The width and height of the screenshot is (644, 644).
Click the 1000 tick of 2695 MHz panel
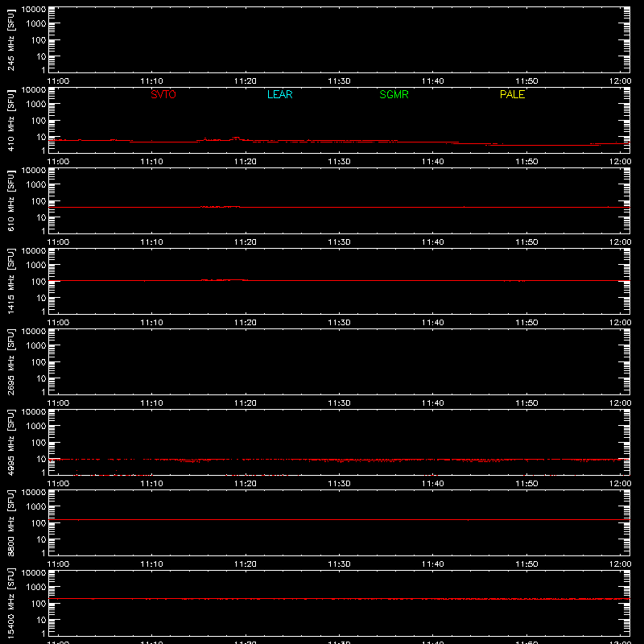point(36,346)
